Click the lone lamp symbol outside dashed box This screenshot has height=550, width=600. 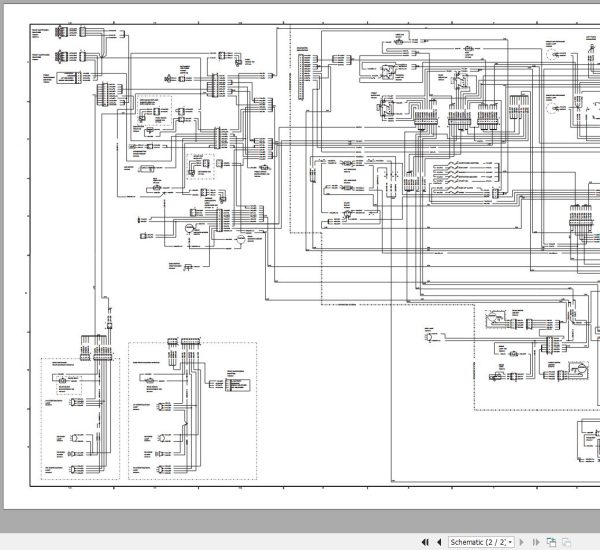pos(429,336)
